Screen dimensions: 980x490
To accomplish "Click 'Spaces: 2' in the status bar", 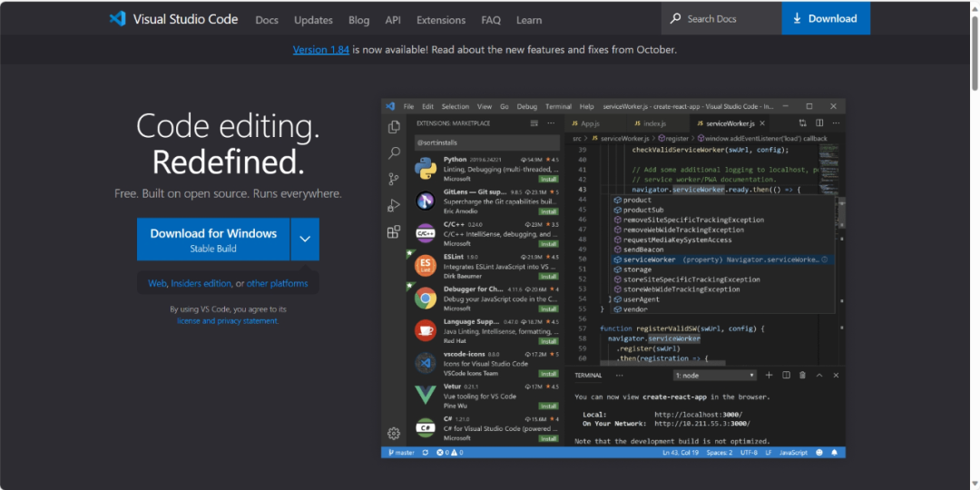I will tap(718, 453).
